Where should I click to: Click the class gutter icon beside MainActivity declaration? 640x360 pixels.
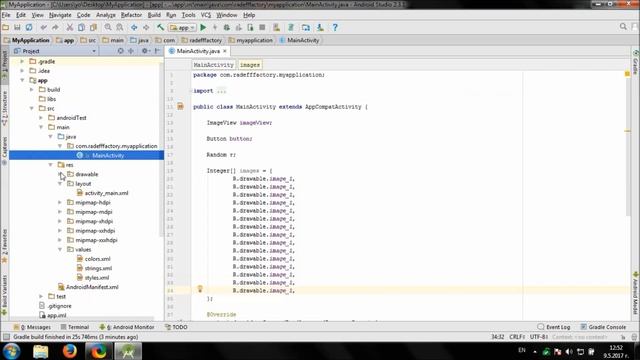[x=180, y=107]
